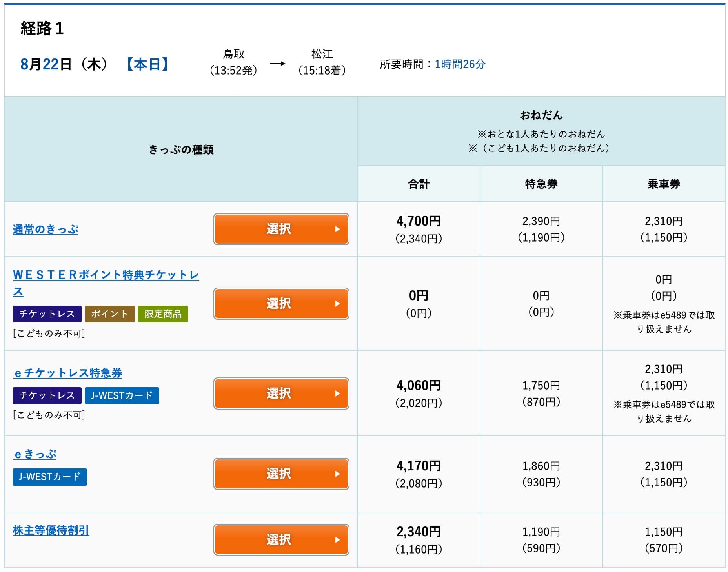Choose 選択 in the eきっぷ row
The image size is (728, 572).
pos(281,474)
